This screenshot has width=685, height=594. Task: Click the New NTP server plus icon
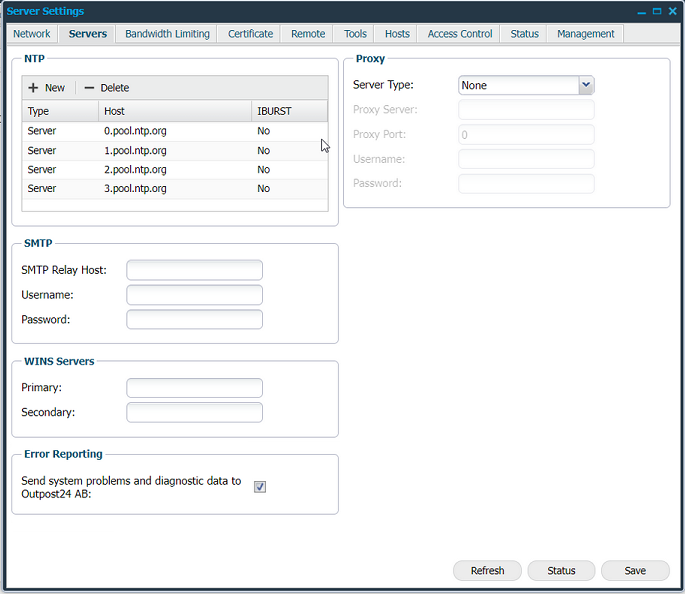pos(33,88)
